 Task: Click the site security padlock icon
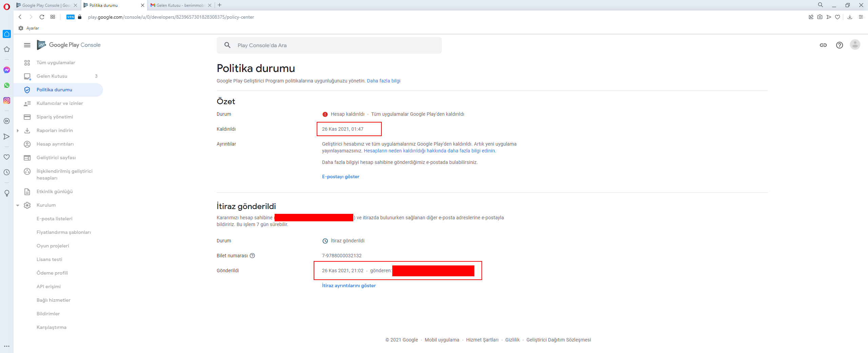(x=80, y=17)
